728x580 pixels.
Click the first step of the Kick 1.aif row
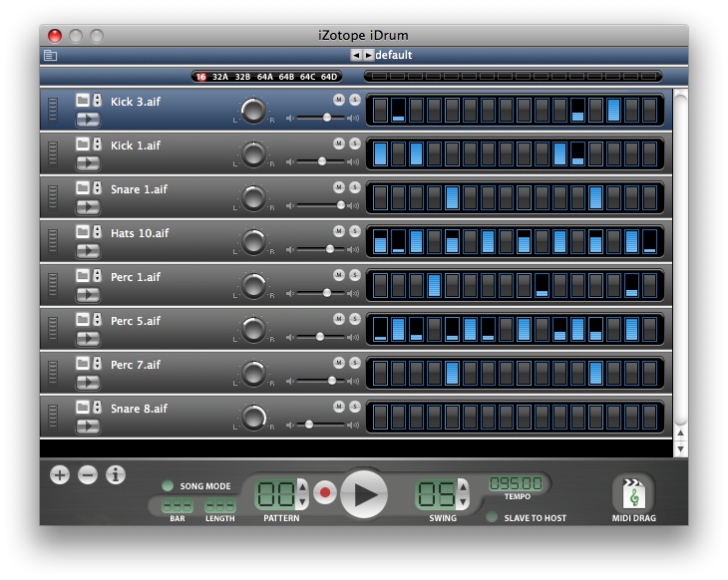tap(380, 154)
